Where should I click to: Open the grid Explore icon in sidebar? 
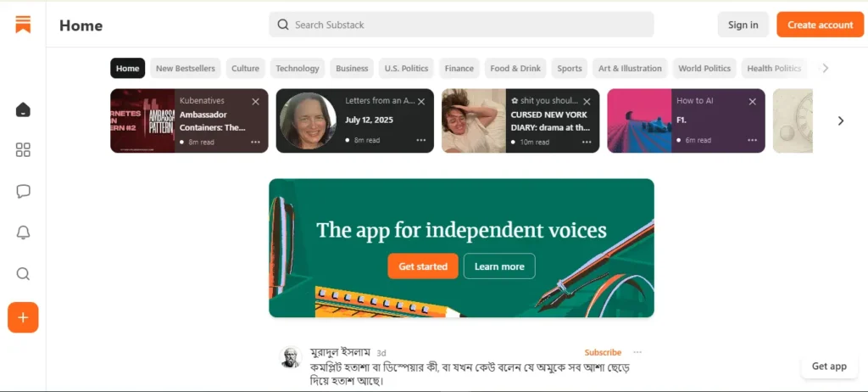click(23, 149)
